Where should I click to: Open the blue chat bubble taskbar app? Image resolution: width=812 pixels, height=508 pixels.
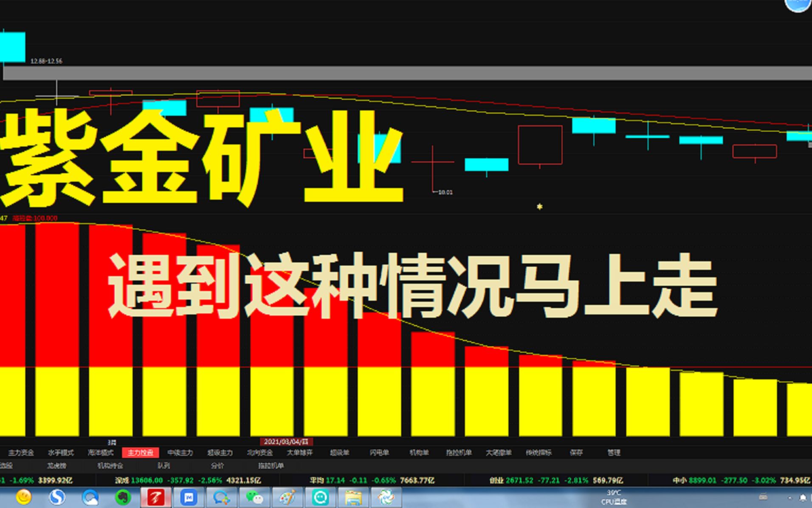(221, 497)
